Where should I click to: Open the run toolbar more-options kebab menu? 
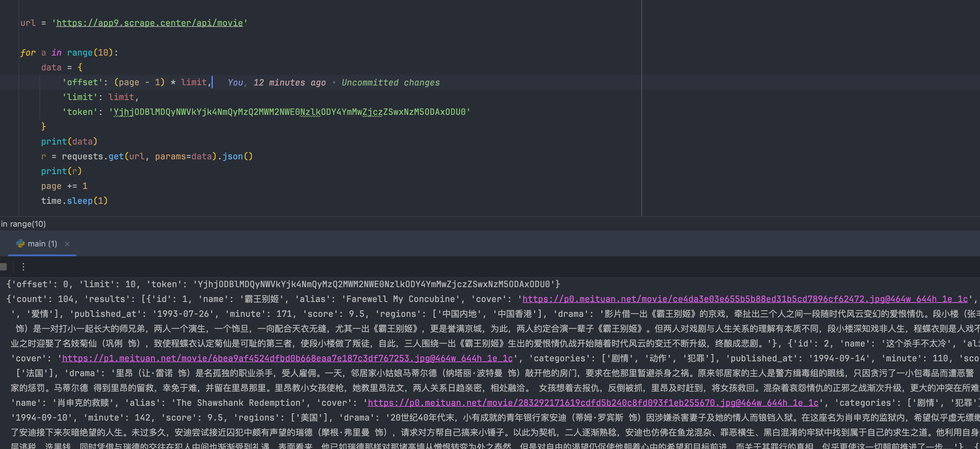point(23,266)
